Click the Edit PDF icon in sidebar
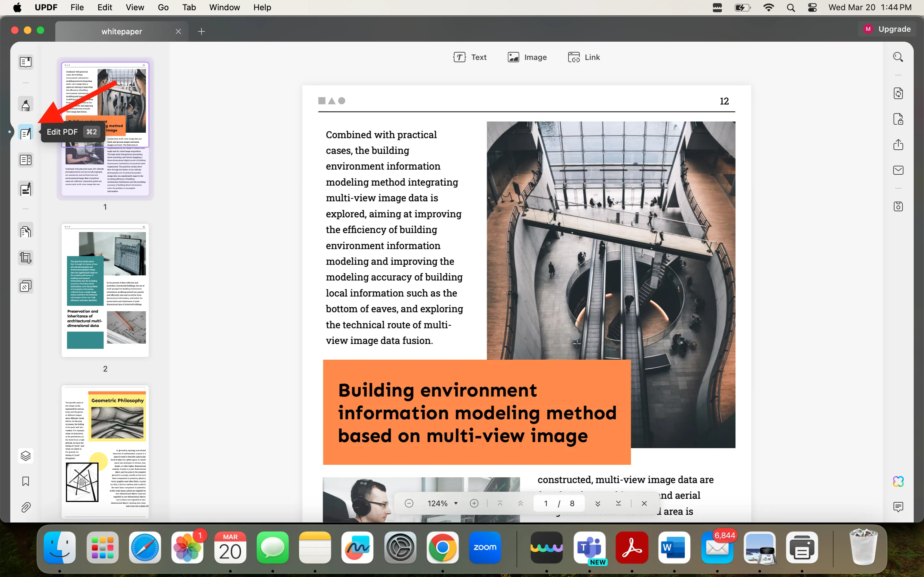Screen dimensions: 924x577 (x=25, y=132)
